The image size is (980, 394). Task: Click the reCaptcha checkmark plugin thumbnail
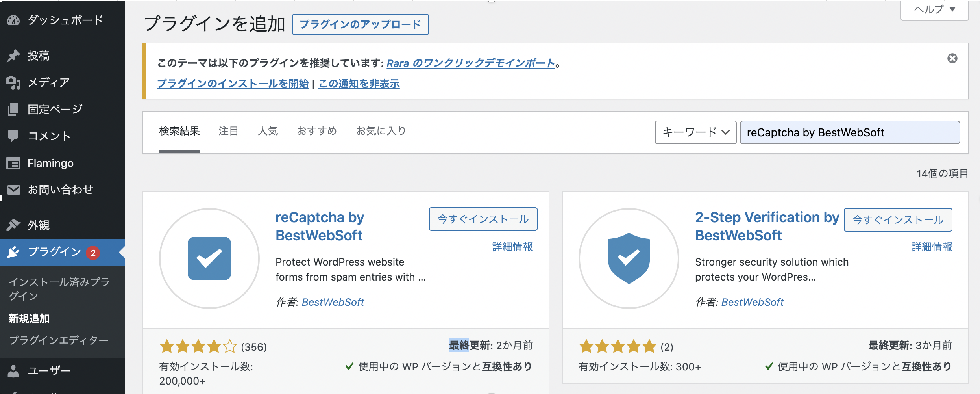pyautogui.click(x=209, y=258)
